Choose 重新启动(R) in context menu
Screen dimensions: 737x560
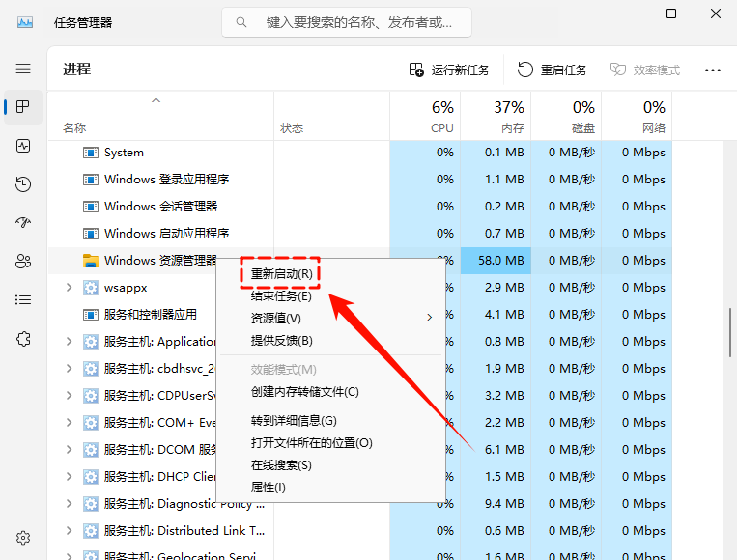[x=330, y=273]
